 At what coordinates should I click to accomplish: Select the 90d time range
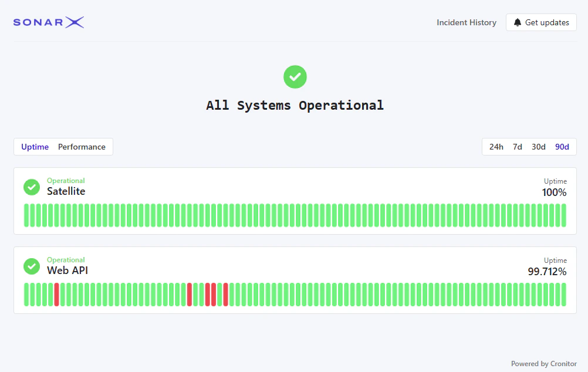point(562,147)
